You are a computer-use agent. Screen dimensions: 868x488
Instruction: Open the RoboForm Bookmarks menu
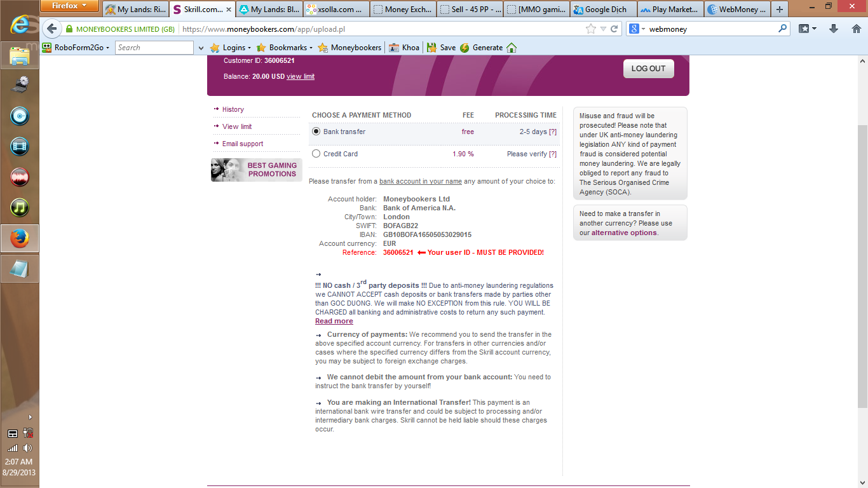click(x=285, y=48)
